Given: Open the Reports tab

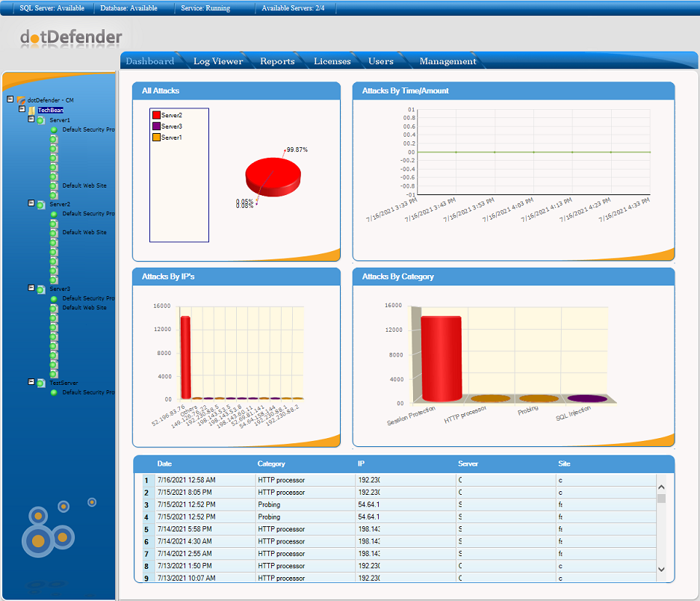Looking at the screenshot, I should pos(277,61).
